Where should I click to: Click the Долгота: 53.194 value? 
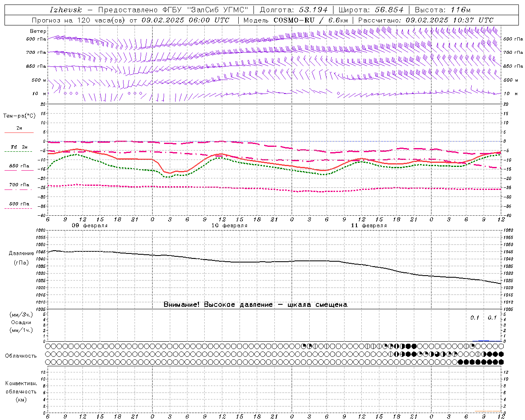point(294,10)
